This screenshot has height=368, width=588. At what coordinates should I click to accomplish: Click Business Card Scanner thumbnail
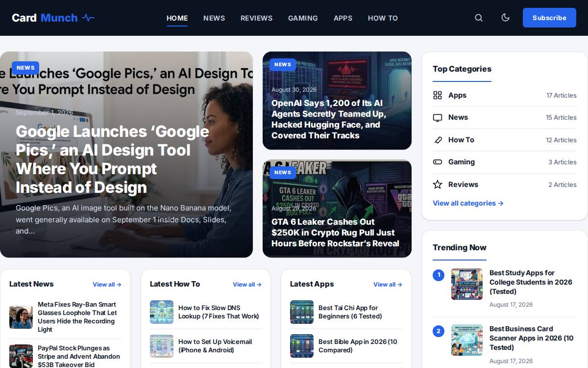[x=467, y=340]
